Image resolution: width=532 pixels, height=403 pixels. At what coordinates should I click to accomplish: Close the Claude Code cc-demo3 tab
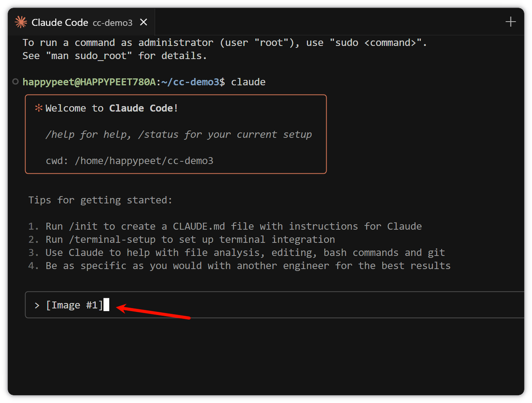tap(143, 22)
